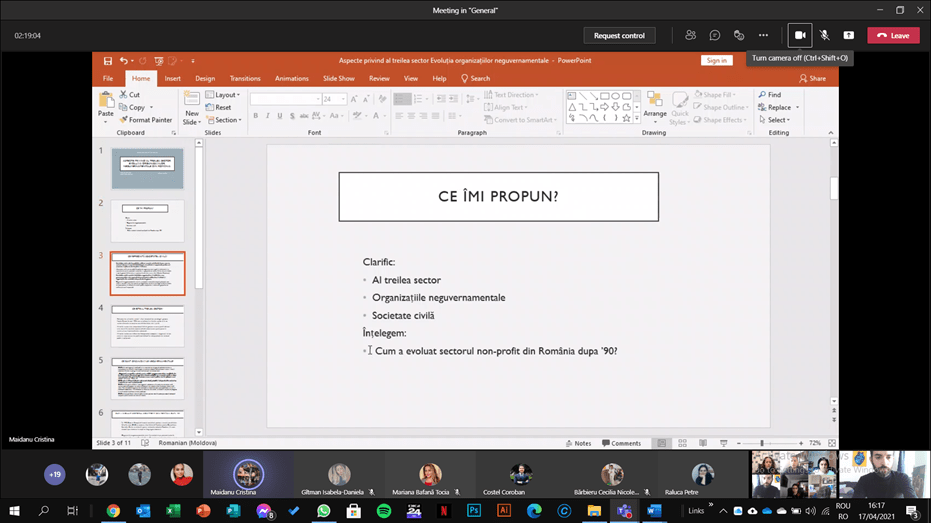
Task: Open WhatsApp from the taskbar
Action: coord(324,511)
